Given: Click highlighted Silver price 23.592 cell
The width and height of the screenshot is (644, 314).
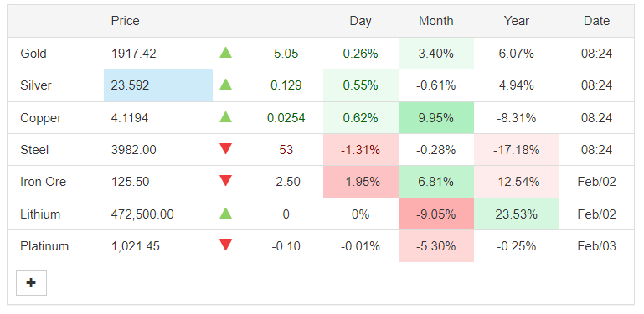Looking at the screenshot, I should pos(158,85).
